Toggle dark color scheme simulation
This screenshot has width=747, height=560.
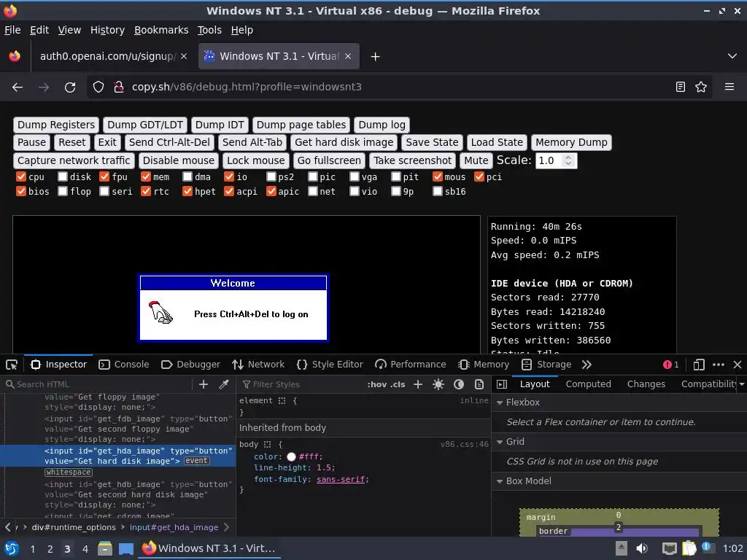coord(459,384)
